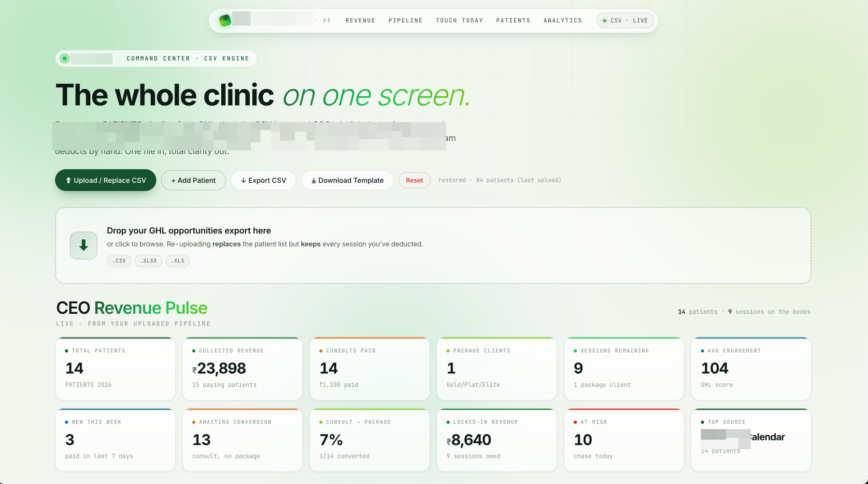Click the 'Drop your GHL opportunities export here' heading
The image size is (868, 484).
pyautogui.click(x=189, y=231)
